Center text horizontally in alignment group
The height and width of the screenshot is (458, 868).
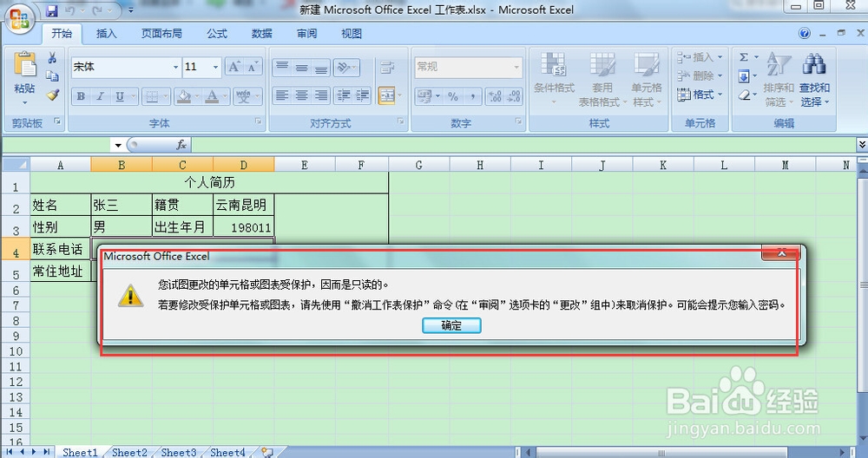click(302, 95)
